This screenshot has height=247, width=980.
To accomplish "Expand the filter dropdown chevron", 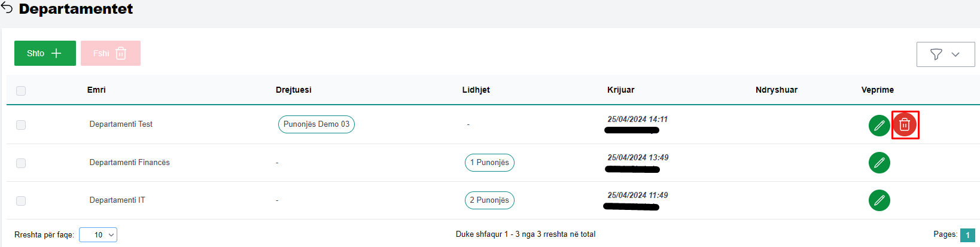I will pyautogui.click(x=955, y=54).
